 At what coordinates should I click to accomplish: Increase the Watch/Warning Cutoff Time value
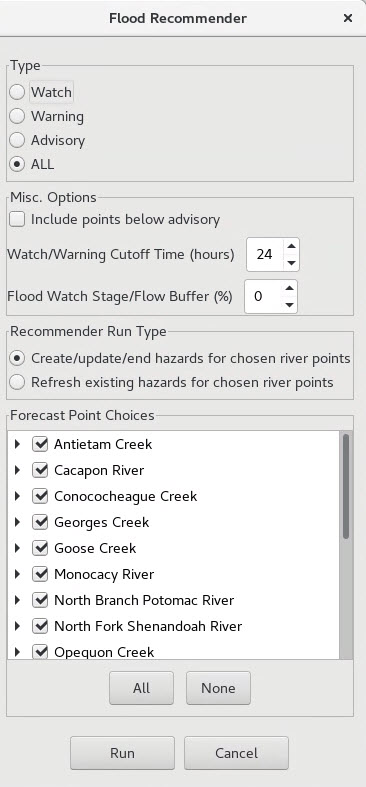291,246
